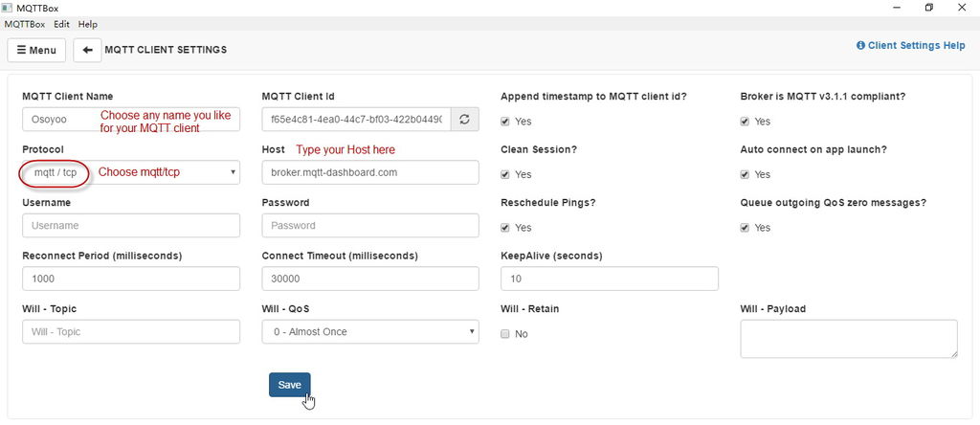Click the back arrow button
The width and height of the screenshot is (980, 425).
87,50
